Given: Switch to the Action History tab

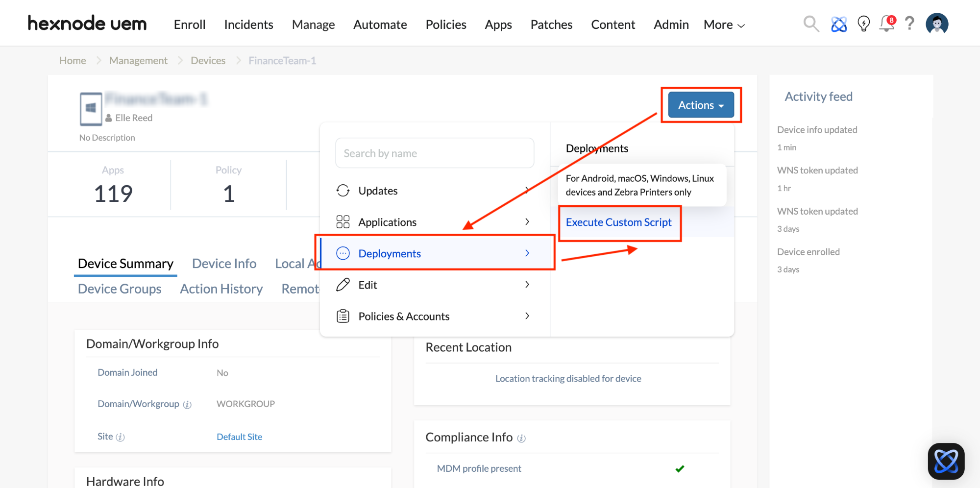Looking at the screenshot, I should (x=221, y=289).
